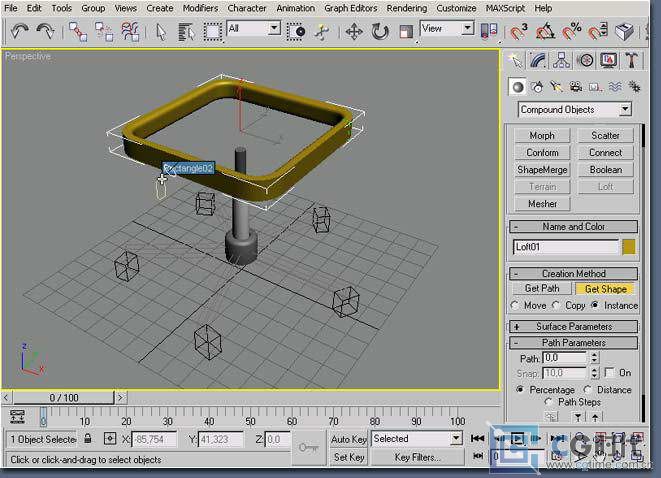This screenshot has height=478, width=661.
Task: Open the MAXScript menu
Action: pyautogui.click(x=505, y=8)
